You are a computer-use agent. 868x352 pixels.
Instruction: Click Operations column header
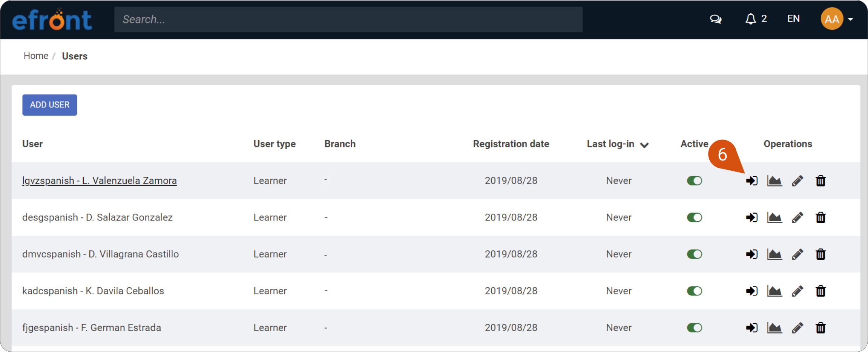point(788,144)
